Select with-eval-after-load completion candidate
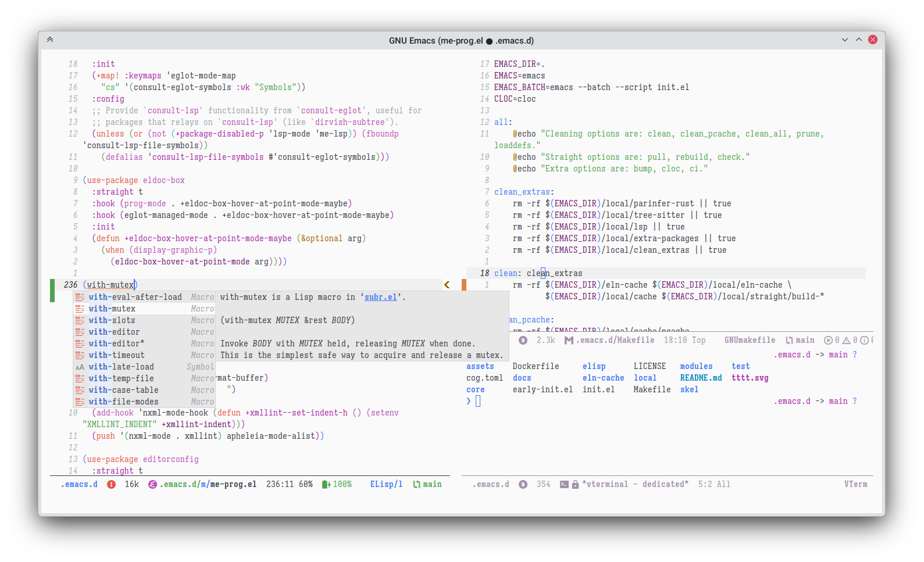Screen dimensions: 924x562 point(144,297)
